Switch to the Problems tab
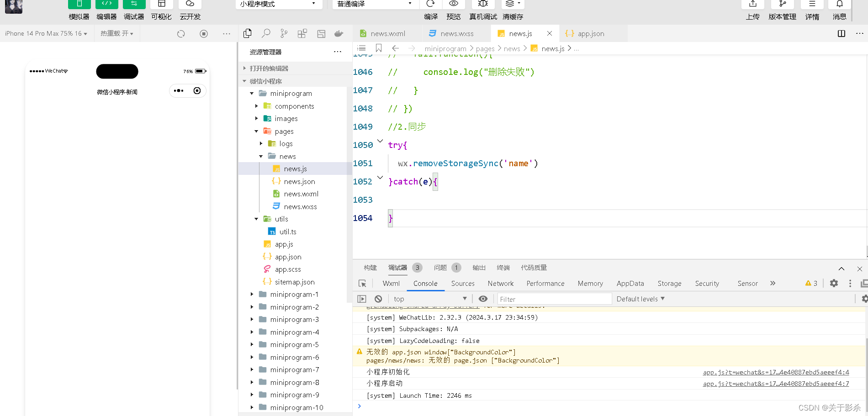This screenshot has height=416, width=868. (440, 268)
